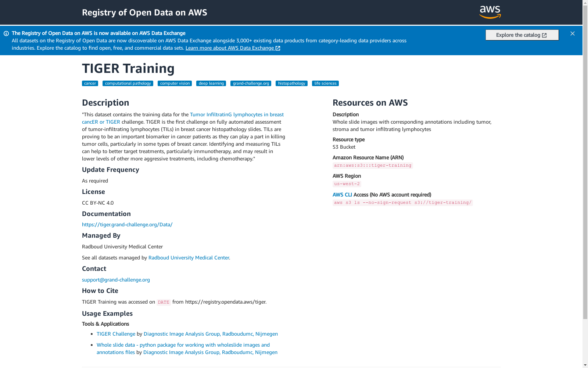
Task: Click the vertical page scrollbar
Action: 585,162
